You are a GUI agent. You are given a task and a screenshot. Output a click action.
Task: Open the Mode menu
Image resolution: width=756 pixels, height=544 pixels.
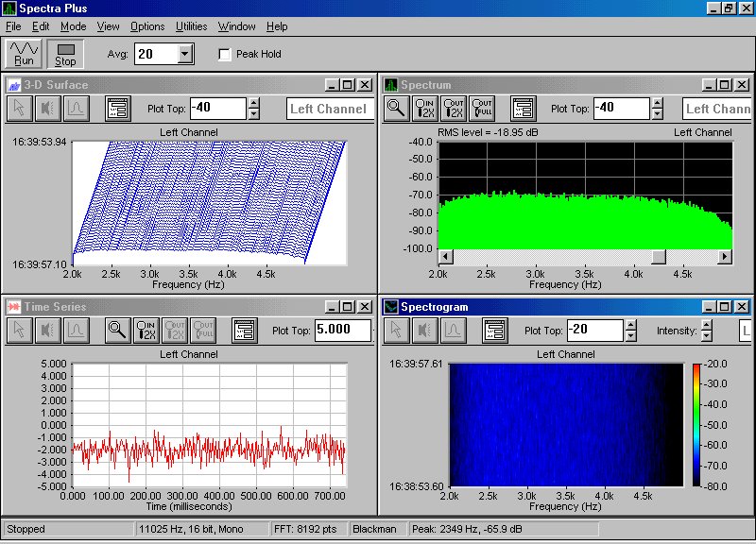(x=73, y=26)
